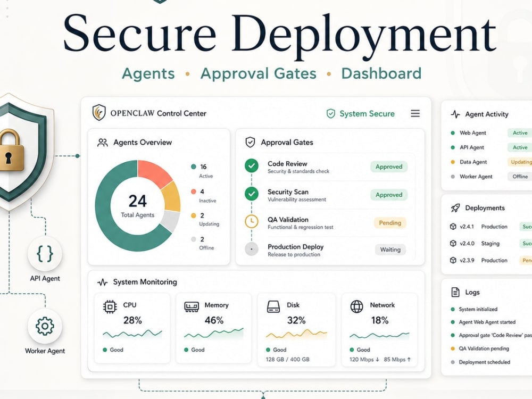Click the '24 Total Agents' center value
Screen dimensions: 532x399
coord(137,205)
